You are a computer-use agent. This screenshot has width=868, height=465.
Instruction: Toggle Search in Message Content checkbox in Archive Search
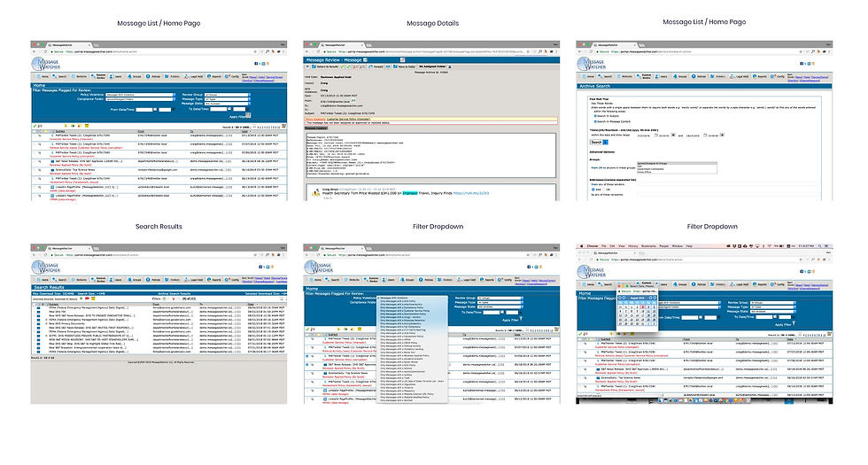click(x=595, y=121)
